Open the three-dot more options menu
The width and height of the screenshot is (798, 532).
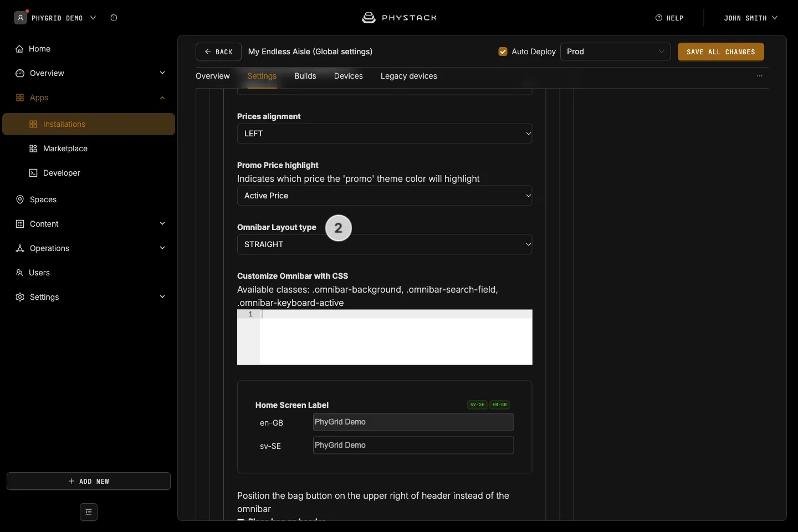(x=760, y=76)
